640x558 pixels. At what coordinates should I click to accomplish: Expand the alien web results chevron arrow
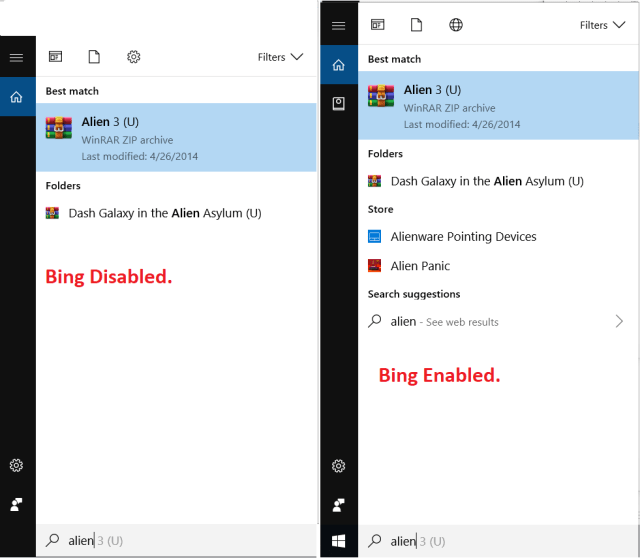[619, 321]
